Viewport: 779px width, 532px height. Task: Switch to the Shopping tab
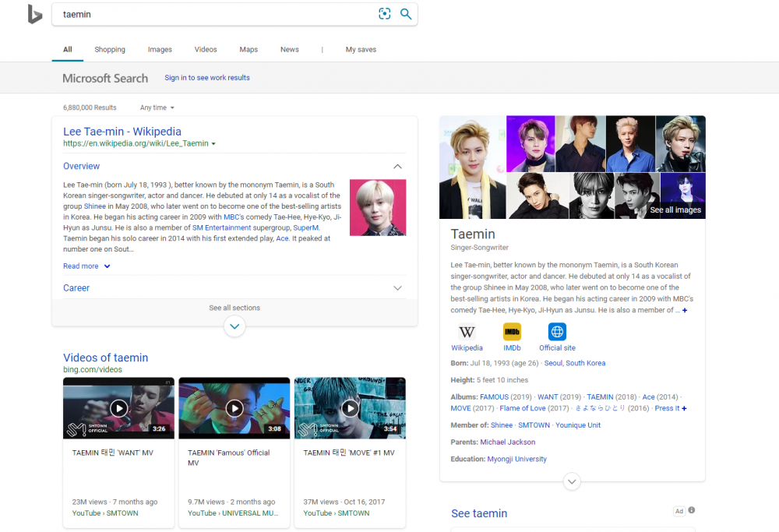(110, 50)
